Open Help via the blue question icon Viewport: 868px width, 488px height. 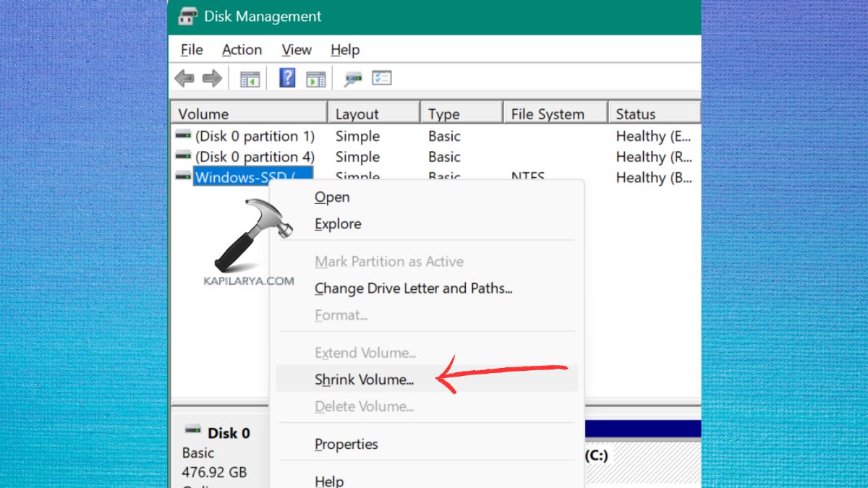coord(287,78)
